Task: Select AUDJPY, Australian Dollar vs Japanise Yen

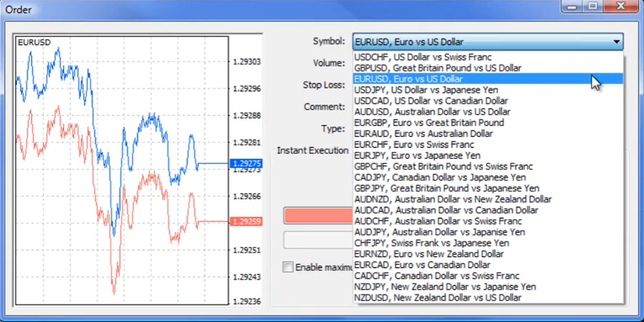Action: [488, 232]
